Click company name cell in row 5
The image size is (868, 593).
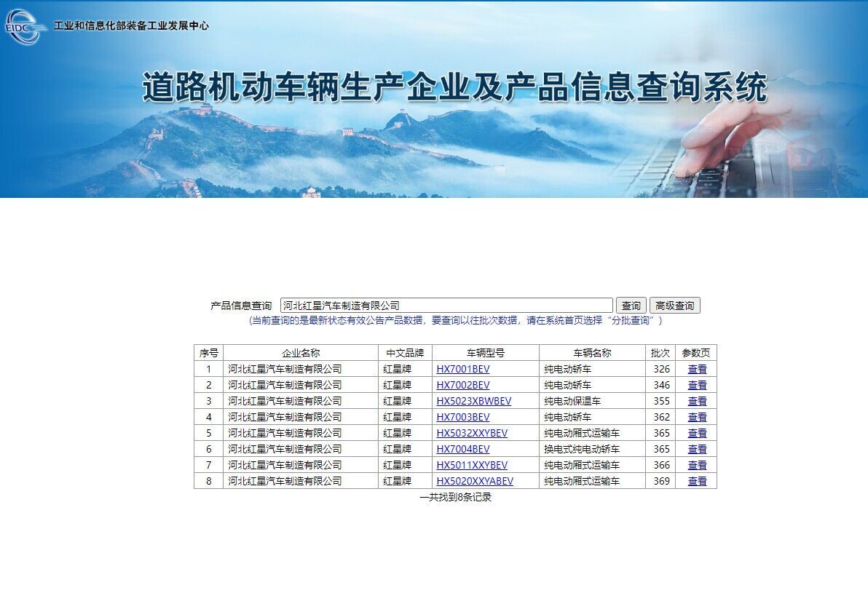tap(301, 433)
